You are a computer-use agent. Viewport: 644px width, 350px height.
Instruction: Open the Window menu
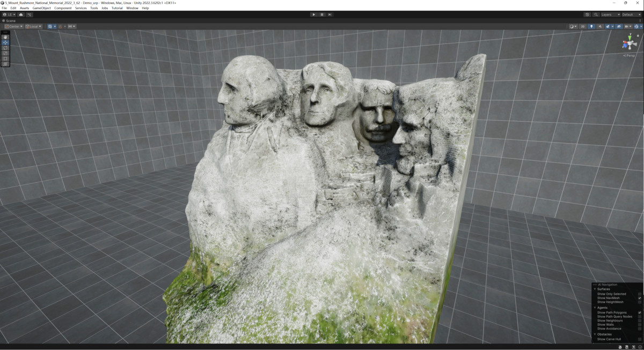click(x=132, y=8)
